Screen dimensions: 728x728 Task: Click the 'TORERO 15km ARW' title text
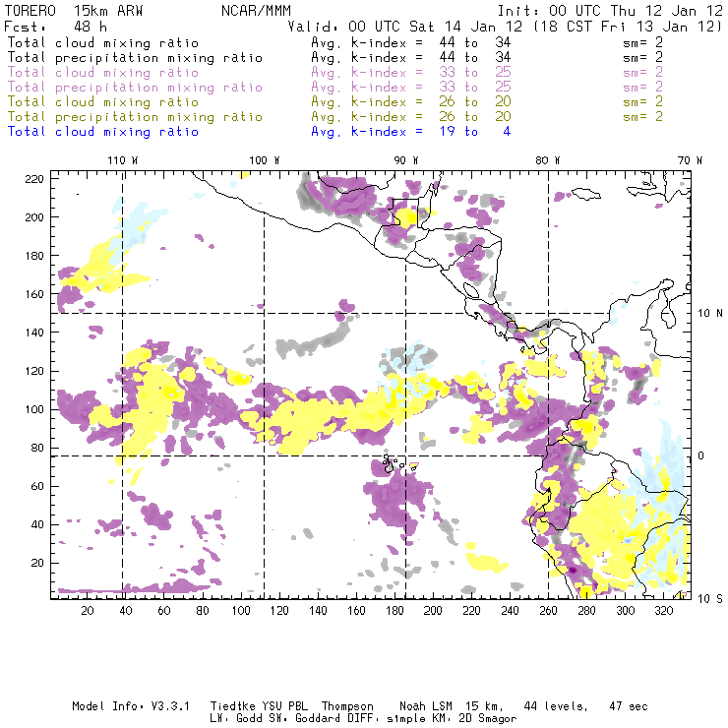click(74, 11)
